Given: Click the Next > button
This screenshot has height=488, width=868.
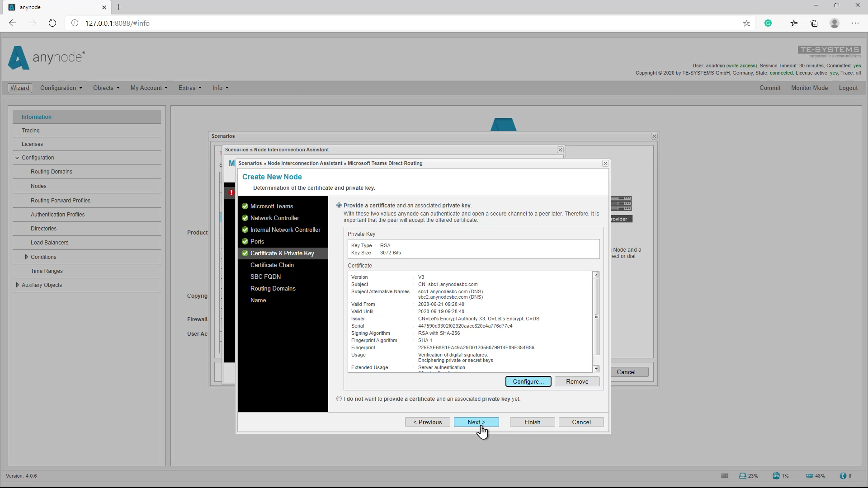Looking at the screenshot, I should (x=476, y=422).
